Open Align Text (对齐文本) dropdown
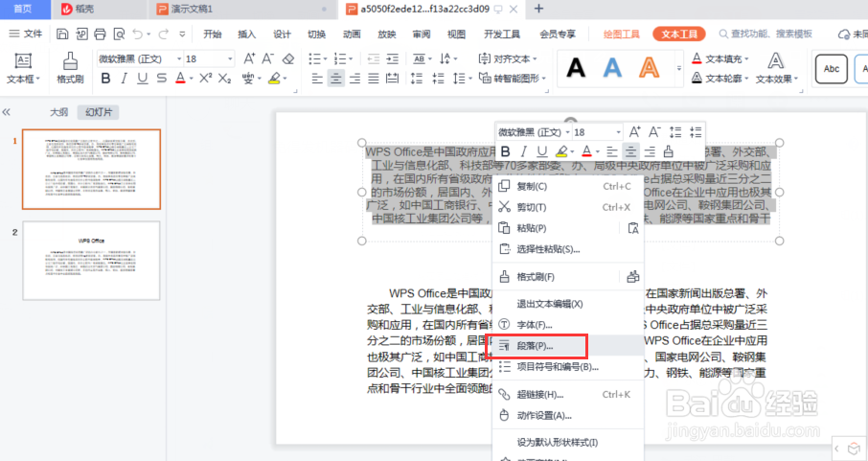Viewport: 868px width, 461px height. point(508,58)
